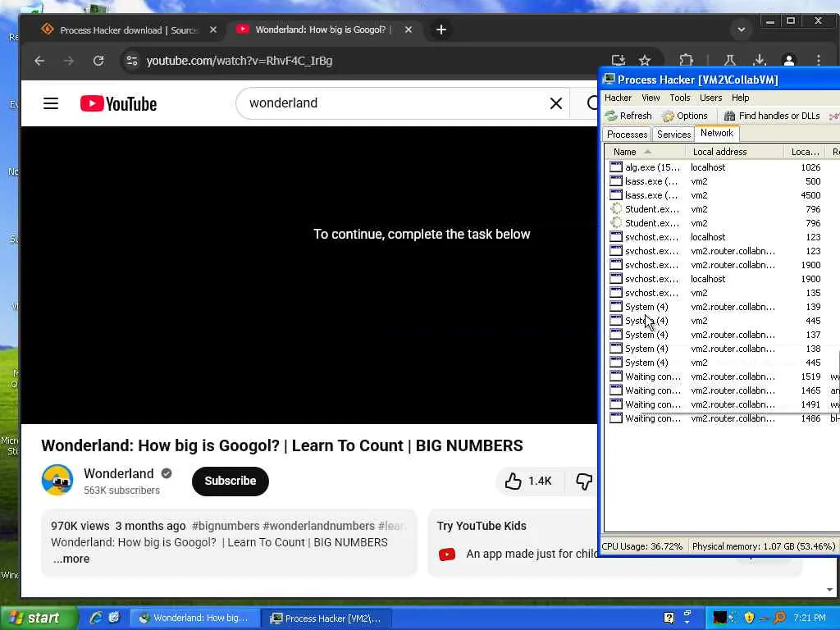Open the Help menu in Process Hacker
This screenshot has height=630, width=840.
(x=741, y=98)
